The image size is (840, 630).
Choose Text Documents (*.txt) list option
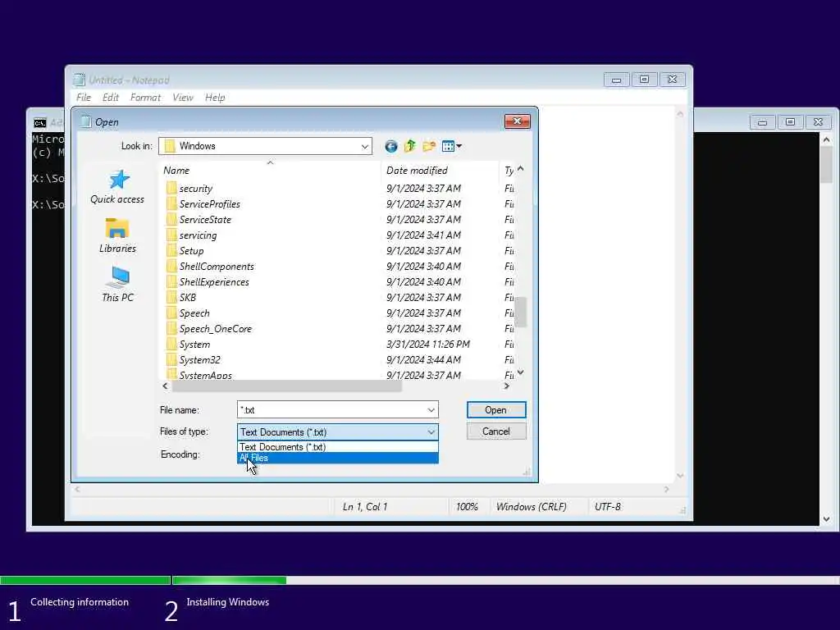(337, 447)
